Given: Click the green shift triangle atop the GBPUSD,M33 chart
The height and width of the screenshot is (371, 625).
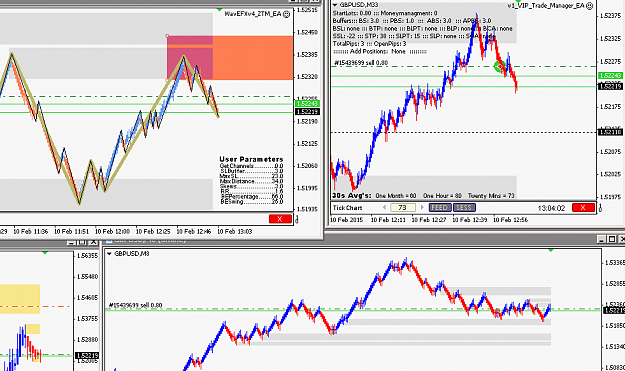Looking at the screenshot, I should click(x=519, y=1).
